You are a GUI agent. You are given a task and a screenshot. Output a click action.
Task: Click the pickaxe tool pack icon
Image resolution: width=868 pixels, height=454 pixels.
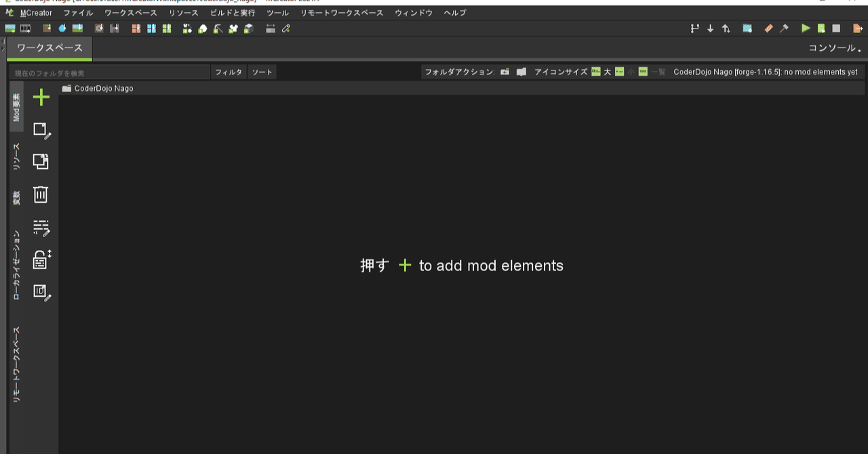click(218, 28)
